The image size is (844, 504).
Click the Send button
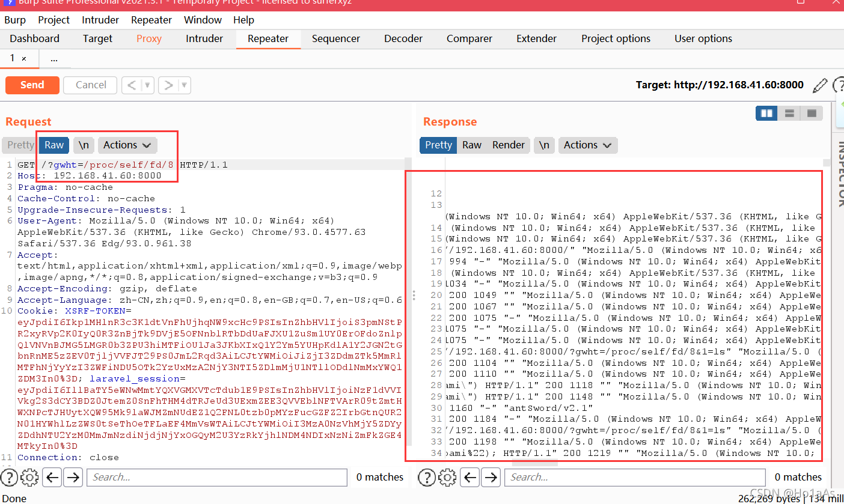32,85
